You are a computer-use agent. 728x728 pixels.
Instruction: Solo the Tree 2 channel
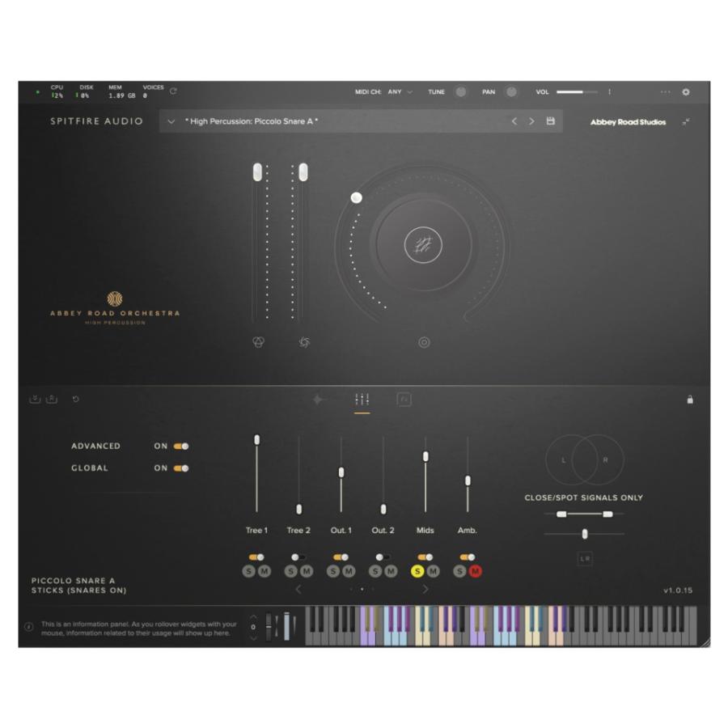[x=290, y=571]
